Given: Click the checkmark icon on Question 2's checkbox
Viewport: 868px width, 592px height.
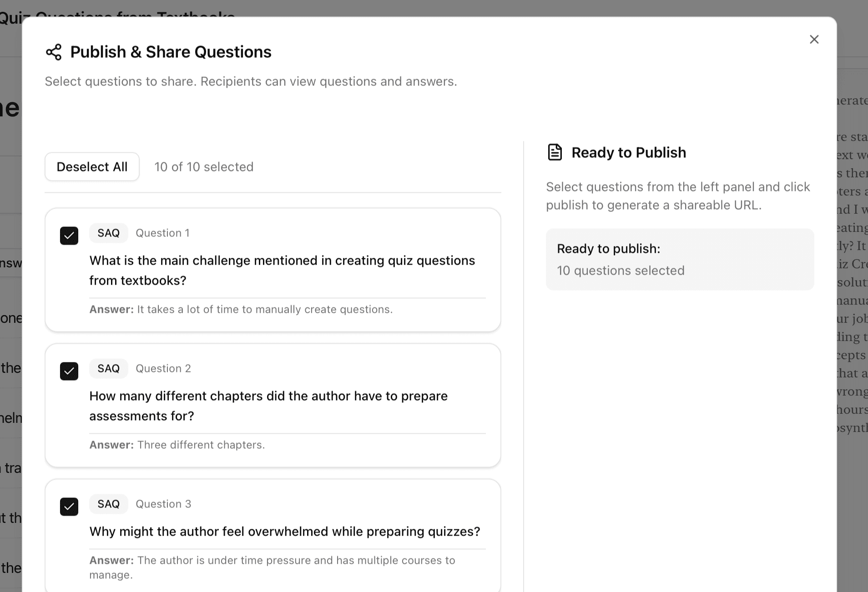Looking at the screenshot, I should (69, 371).
